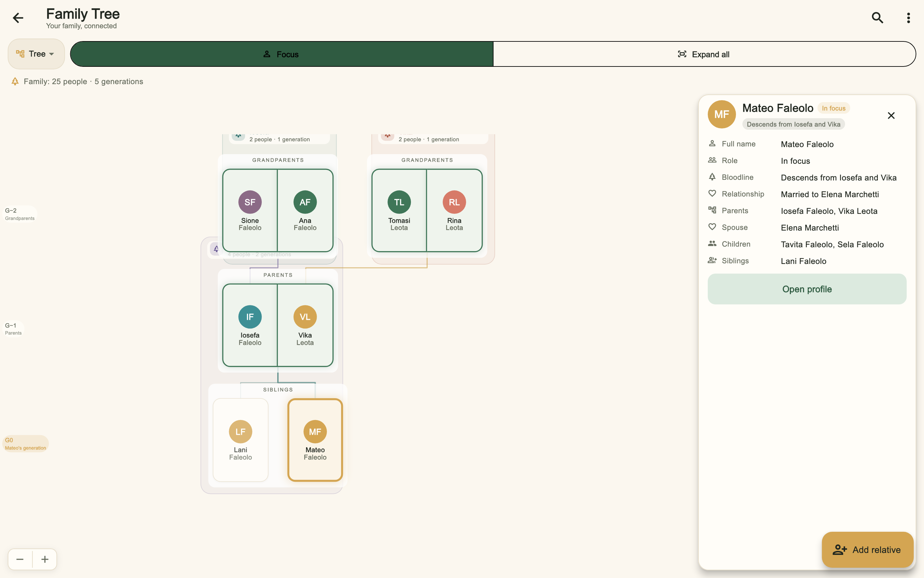Click the G−1 Parents generation label
This screenshot has height=578, width=924.
[13, 329]
